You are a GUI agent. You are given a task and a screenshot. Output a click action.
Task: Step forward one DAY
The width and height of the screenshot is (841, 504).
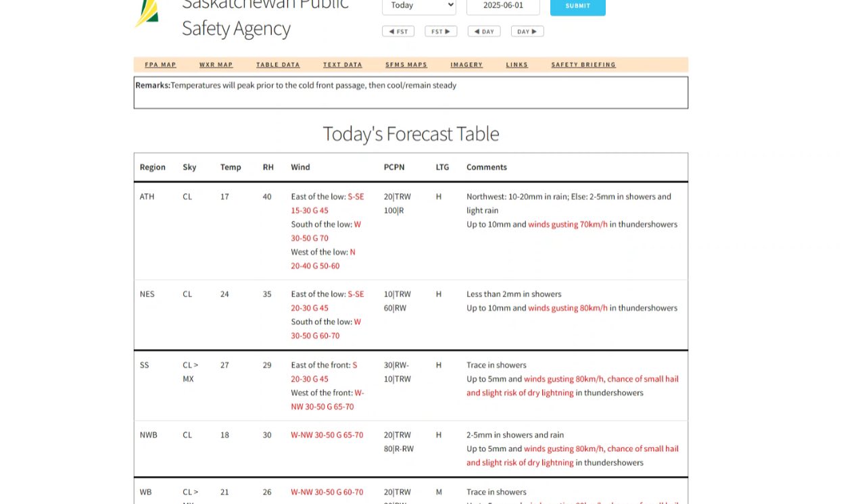tap(527, 31)
